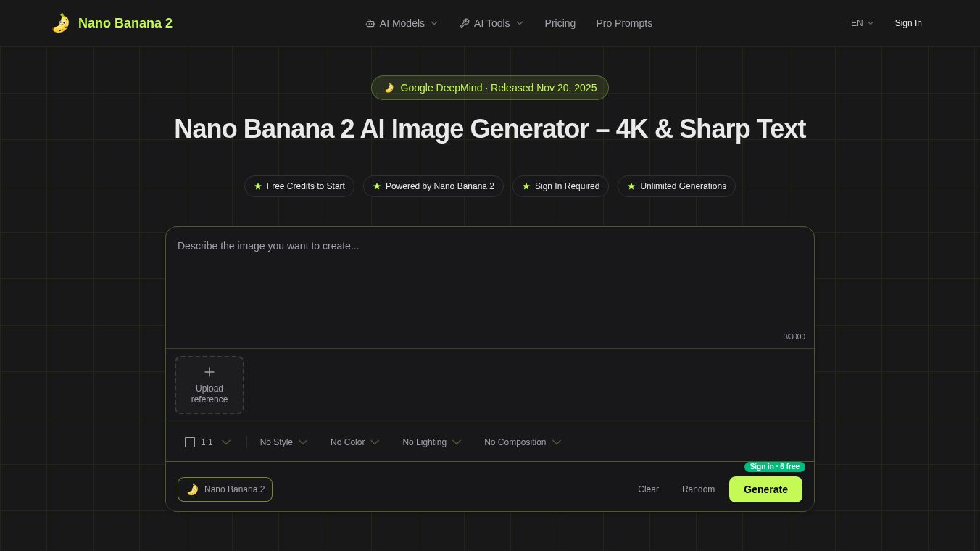The width and height of the screenshot is (980, 551).
Task: Click the Upload reference box
Action: [209, 385]
